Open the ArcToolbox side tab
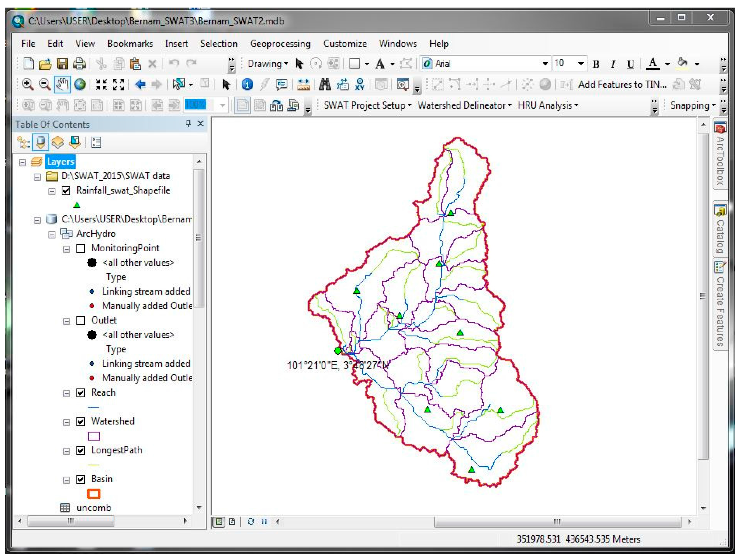The width and height of the screenshot is (740, 560). coord(720,154)
